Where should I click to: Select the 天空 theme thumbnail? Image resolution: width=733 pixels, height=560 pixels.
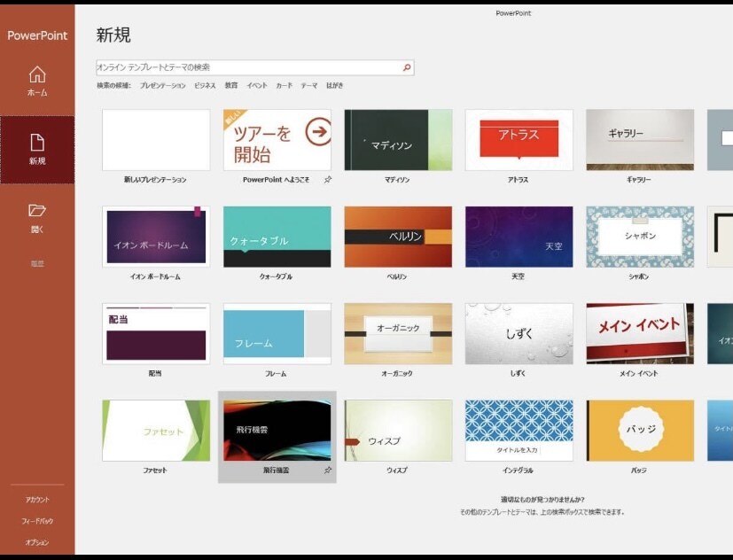click(x=519, y=237)
